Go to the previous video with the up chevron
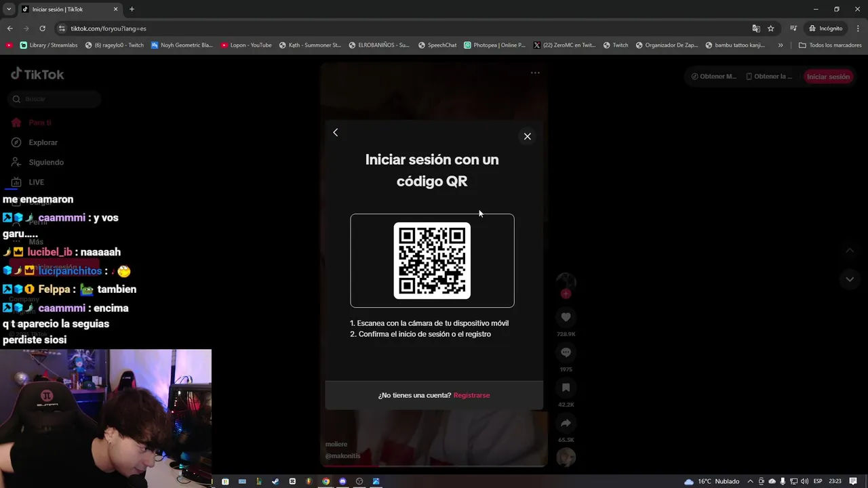 tap(850, 251)
